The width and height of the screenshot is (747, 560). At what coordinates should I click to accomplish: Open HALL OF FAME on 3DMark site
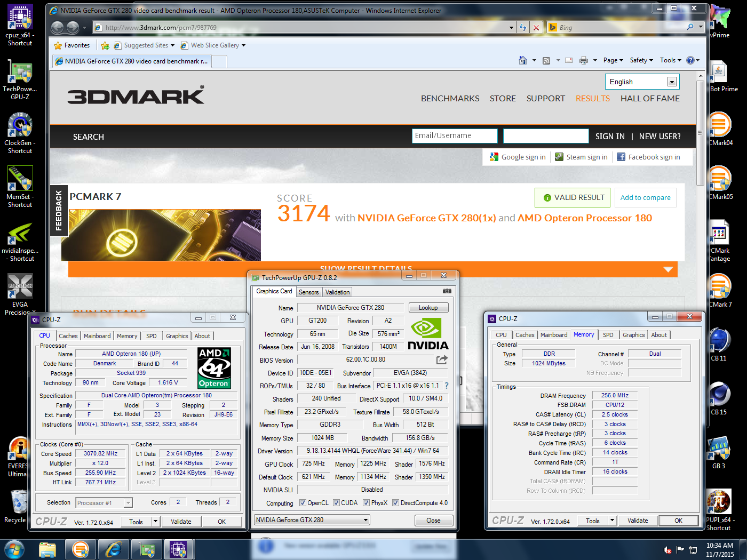point(650,99)
